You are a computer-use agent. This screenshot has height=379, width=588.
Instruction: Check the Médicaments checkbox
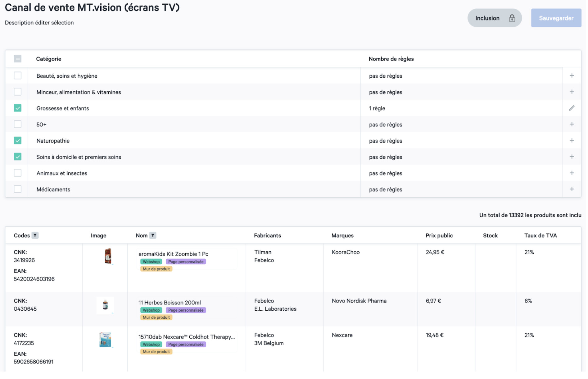pyautogui.click(x=18, y=189)
